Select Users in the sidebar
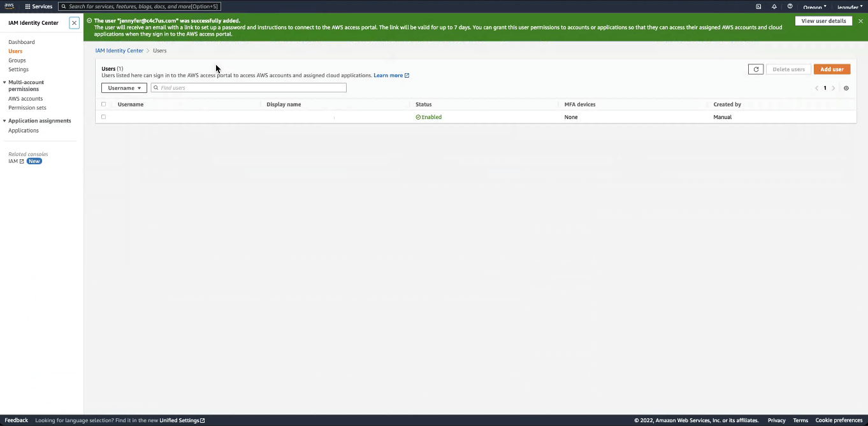The image size is (868, 426). [x=15, y=51]
